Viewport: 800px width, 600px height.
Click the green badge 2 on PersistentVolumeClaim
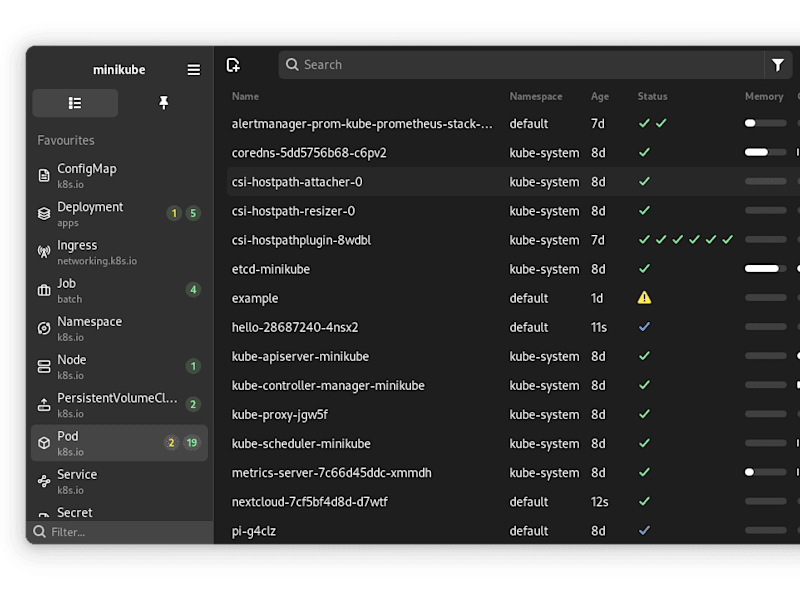click(x=193, y=405)
